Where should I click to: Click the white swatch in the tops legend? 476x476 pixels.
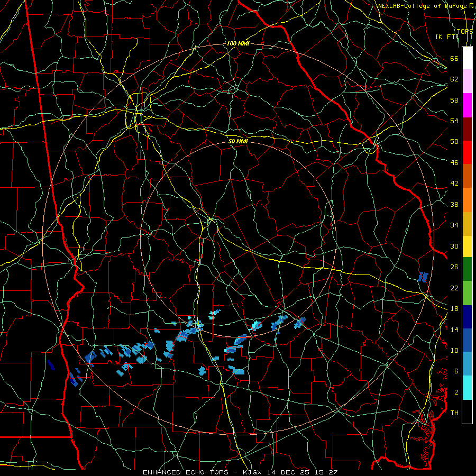coord(467,58)
